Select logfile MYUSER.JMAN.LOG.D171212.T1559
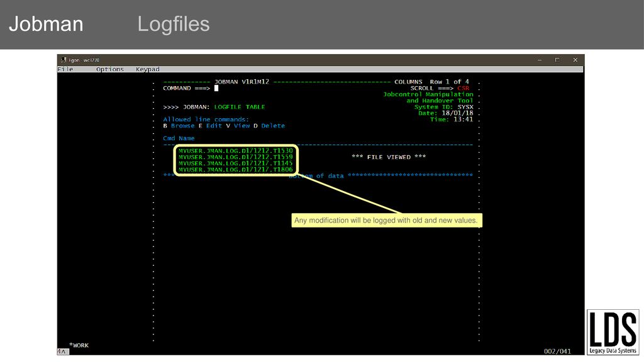Viewport: 644px width, 362px height. click(235, 157)
